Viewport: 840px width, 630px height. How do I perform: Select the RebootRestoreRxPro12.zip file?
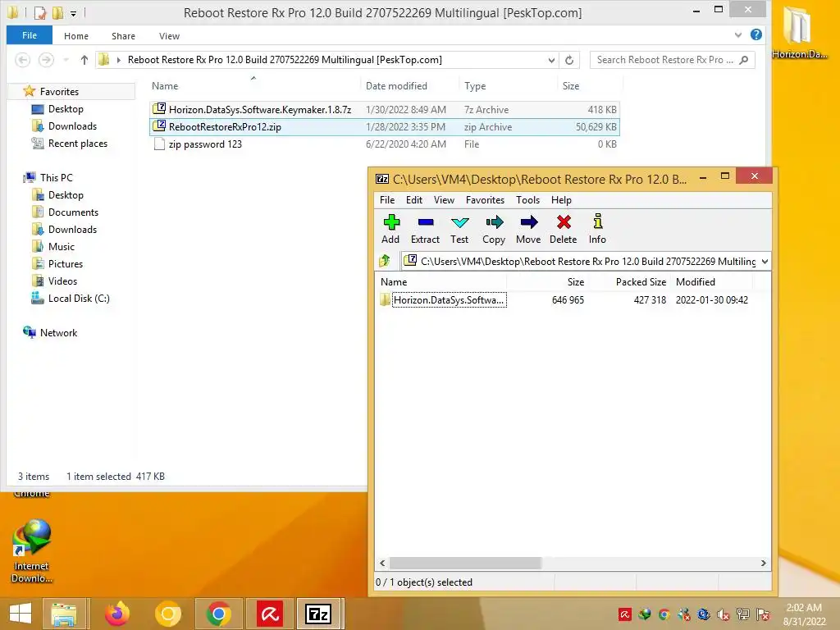384,127
